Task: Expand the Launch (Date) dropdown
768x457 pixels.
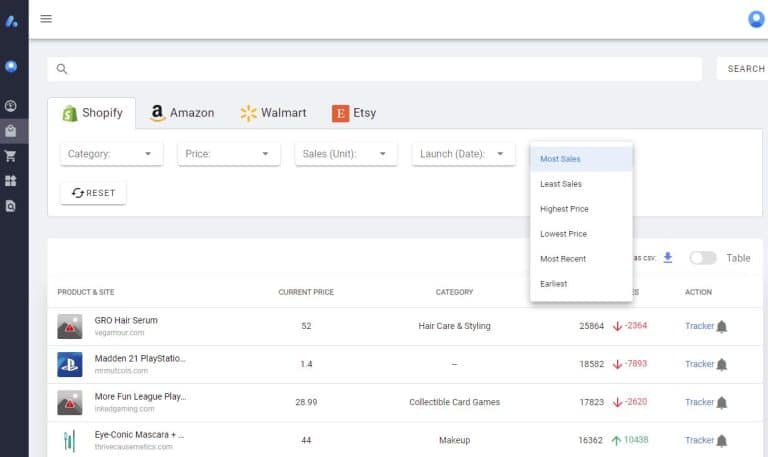Action: [461, 154]
